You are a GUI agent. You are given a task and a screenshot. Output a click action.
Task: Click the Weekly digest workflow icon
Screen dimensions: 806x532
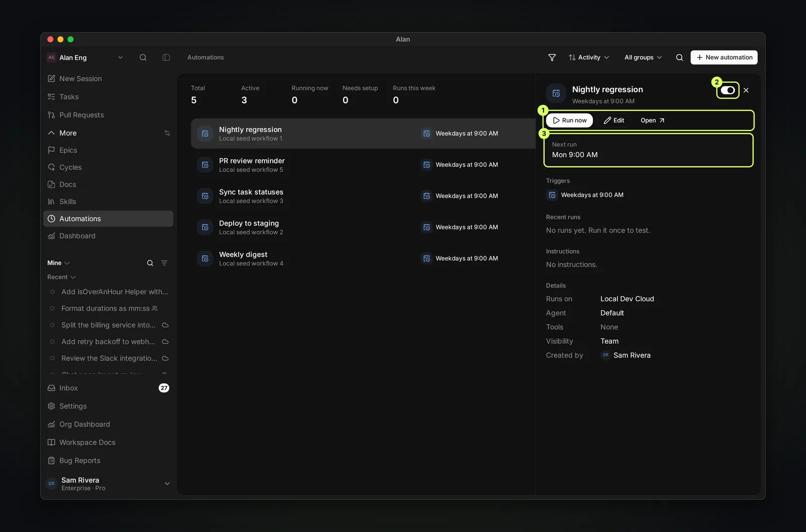pos(205,258)
